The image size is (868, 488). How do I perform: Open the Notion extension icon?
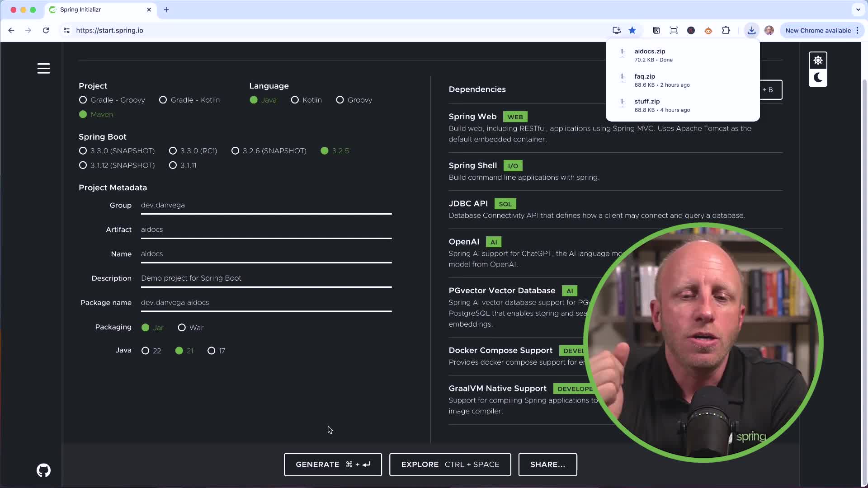point(656,30)
